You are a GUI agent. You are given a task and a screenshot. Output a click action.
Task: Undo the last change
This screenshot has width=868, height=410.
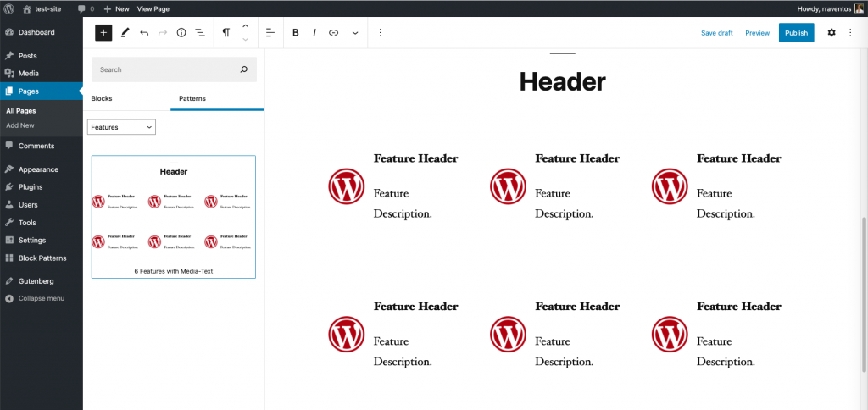pos(144,33)
